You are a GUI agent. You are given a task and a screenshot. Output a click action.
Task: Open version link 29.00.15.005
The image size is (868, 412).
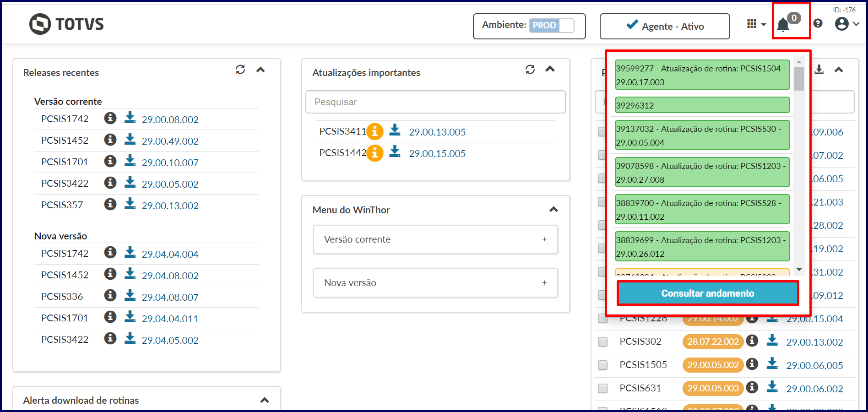437,154
